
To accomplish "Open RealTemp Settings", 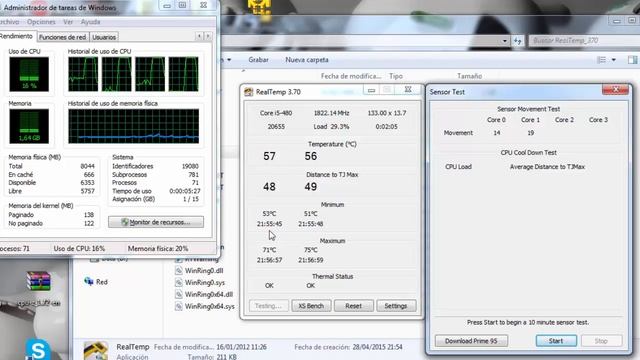I will 396,306.
